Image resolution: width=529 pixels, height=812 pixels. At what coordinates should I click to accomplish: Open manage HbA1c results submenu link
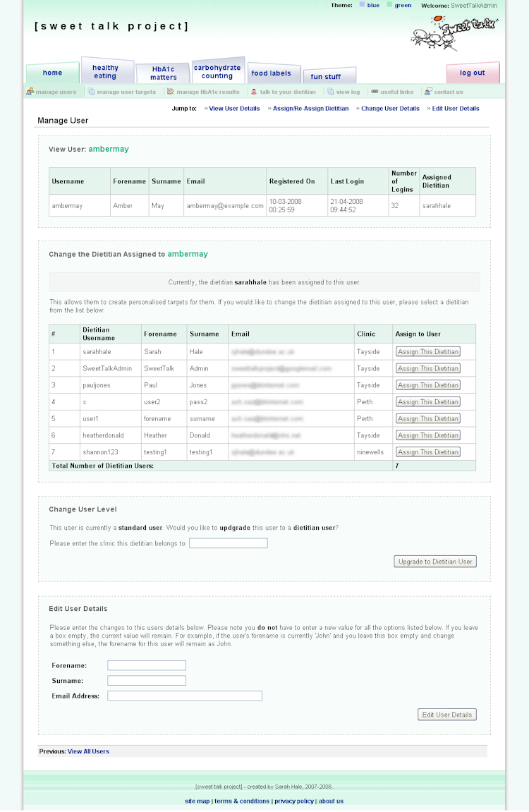point(208,92)
